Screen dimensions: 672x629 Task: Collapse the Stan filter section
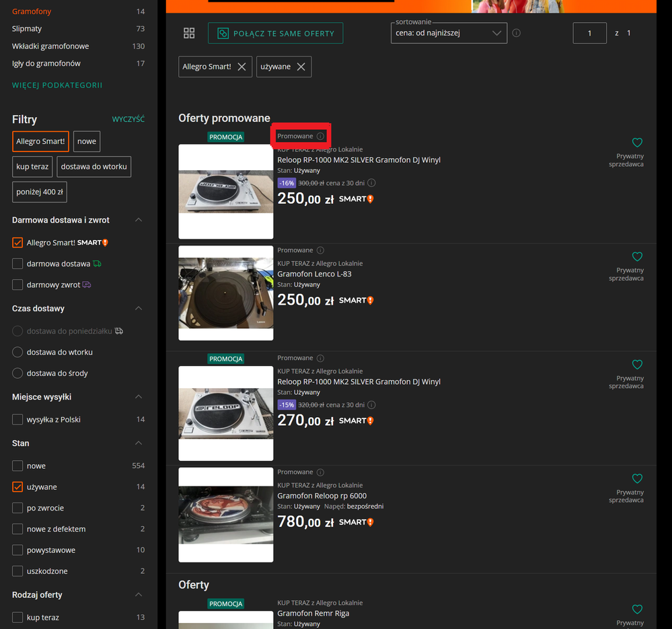point(139,443)
